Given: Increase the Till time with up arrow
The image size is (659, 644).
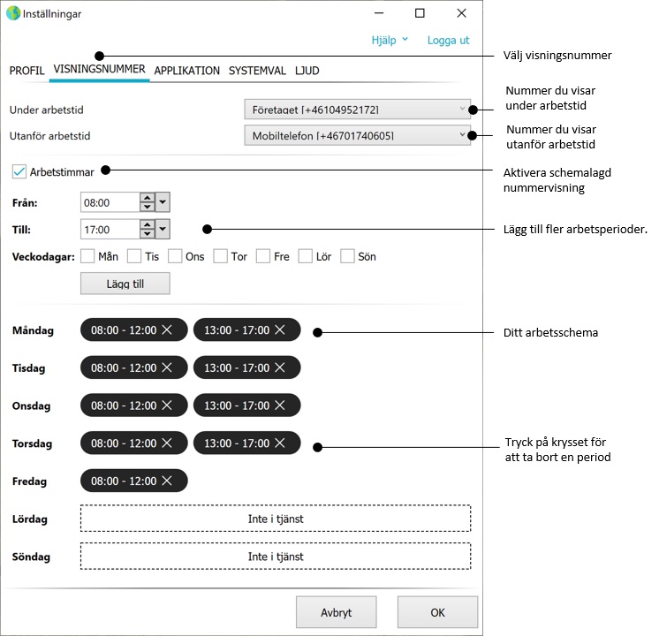Looking at the screenshot, I should coord(148,225).
